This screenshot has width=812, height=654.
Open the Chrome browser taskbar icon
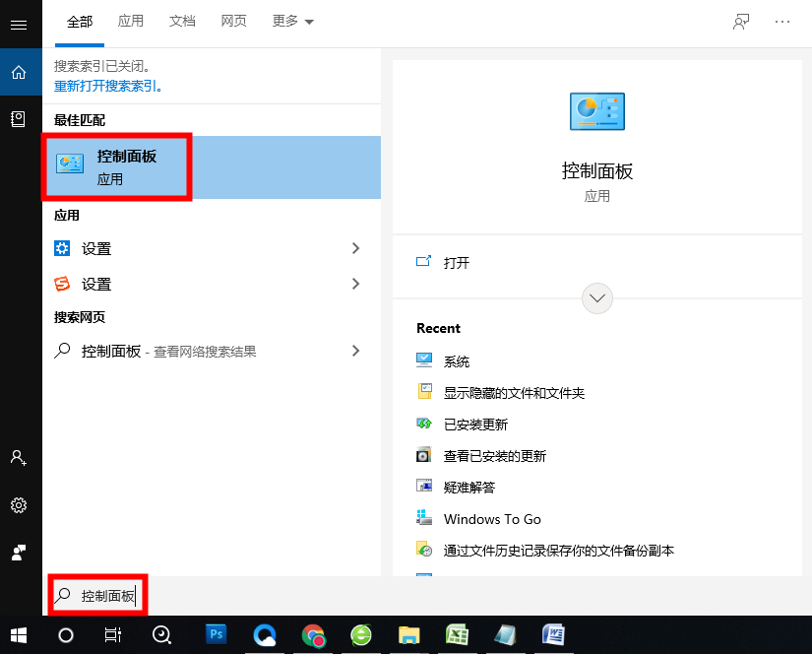point(313,636)
